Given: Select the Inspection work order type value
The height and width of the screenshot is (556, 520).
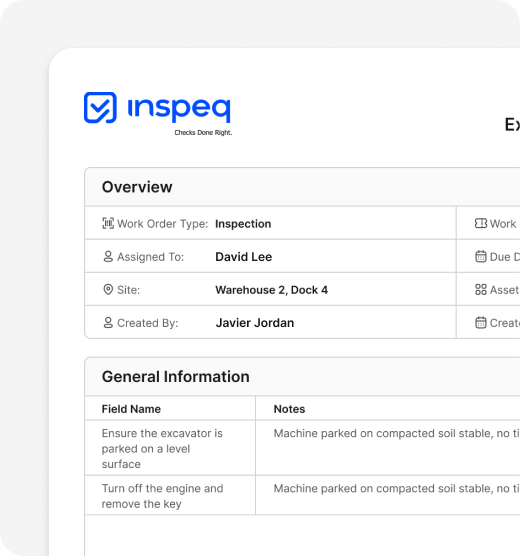Looking at the screenshot, I should pos(243,224).
